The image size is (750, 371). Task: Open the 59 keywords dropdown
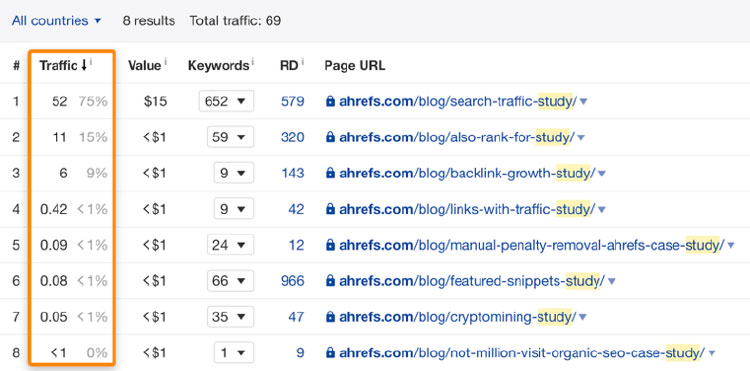point(231,137)
